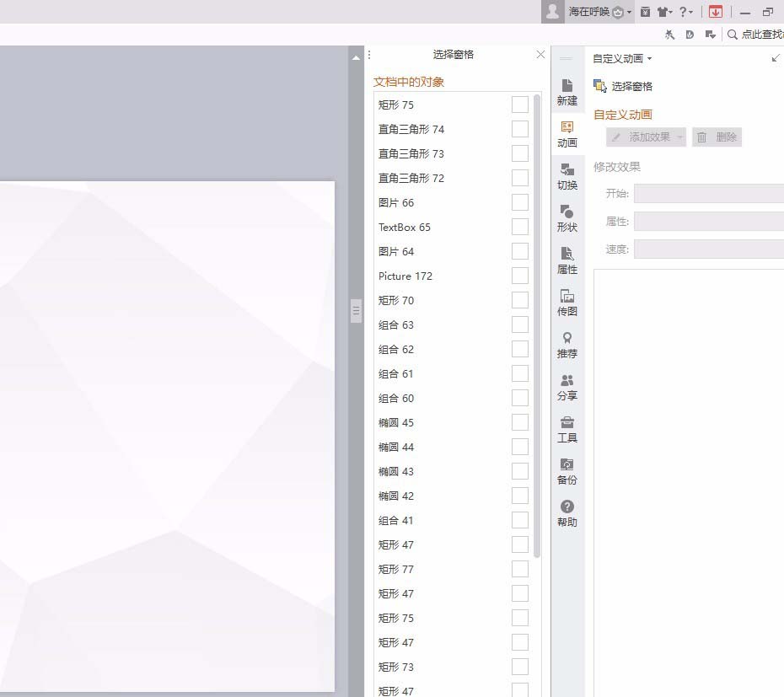784x697 pixels.
Task: Toggle visibility checkbox for 直角三角形 73
Action: (520, 153)
